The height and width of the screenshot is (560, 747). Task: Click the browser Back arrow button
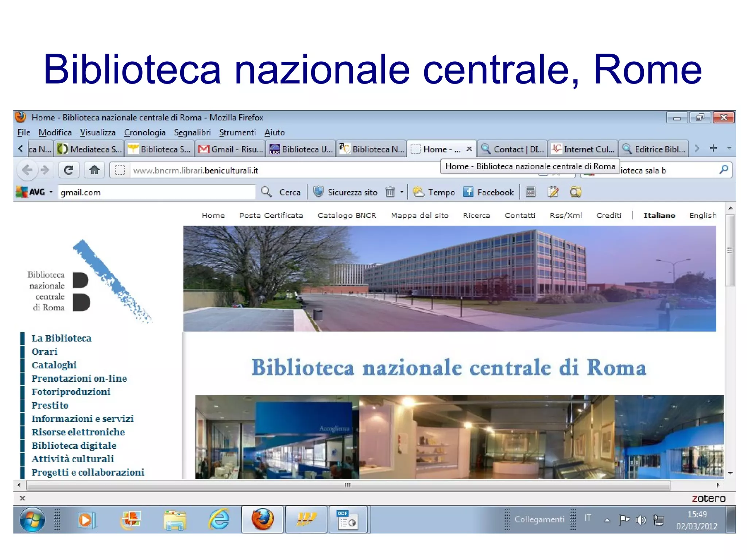tap(27, 170)
